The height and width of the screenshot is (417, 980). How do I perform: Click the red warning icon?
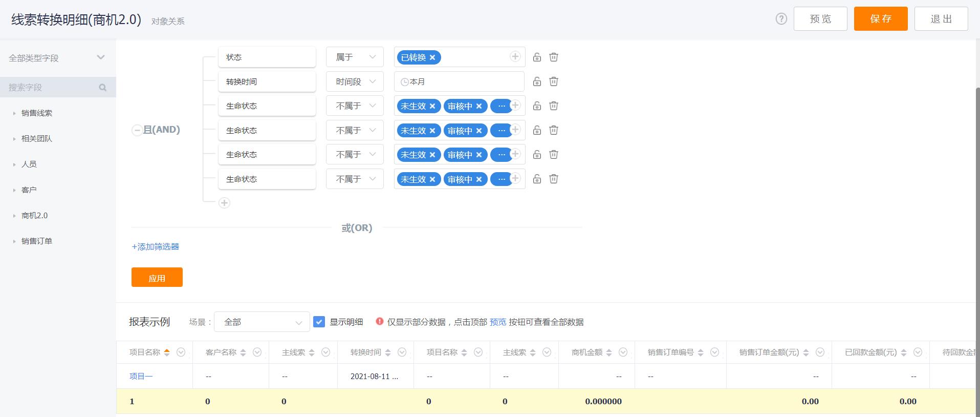tap(379, 321)
